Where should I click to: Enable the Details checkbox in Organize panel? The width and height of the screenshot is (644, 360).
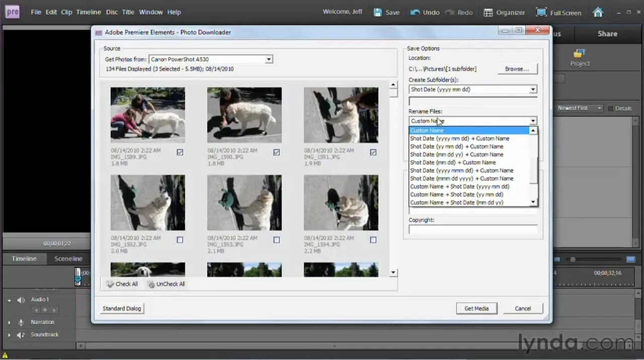click(610, 109)
